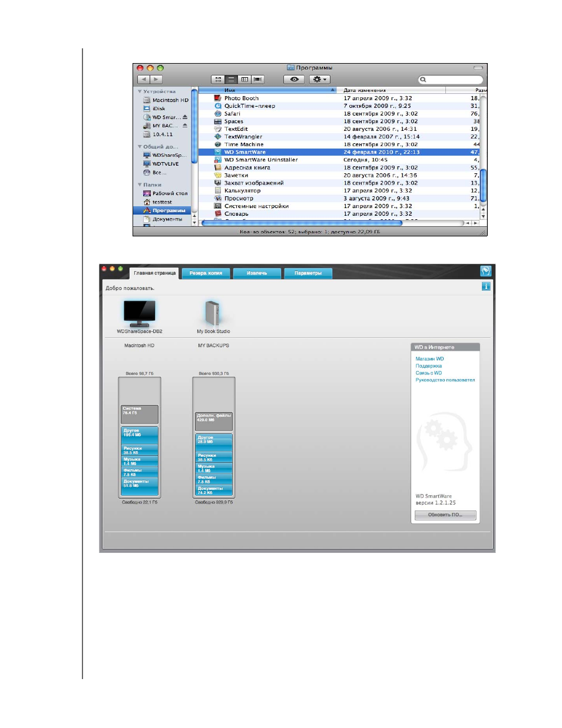This screenshot has height=728, width=562.
Task: Open the blue info icon in SmartWare
Action: [x=486, y=286]
